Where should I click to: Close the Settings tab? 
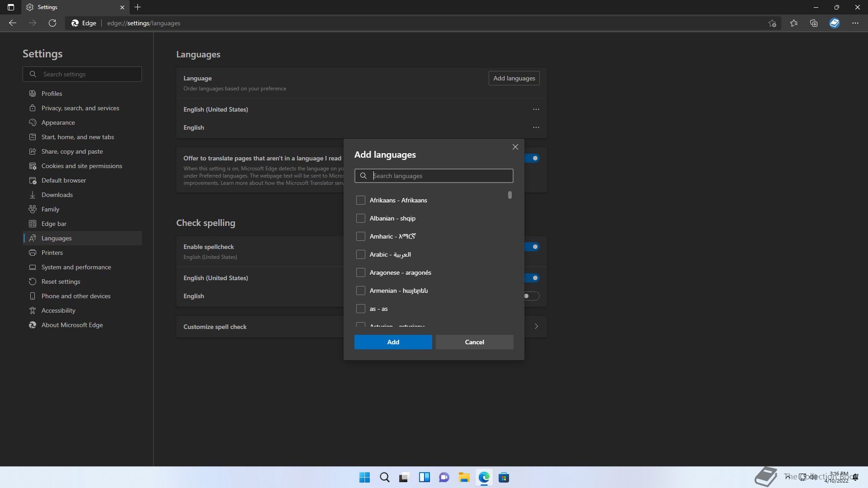(x=122, y=7)
